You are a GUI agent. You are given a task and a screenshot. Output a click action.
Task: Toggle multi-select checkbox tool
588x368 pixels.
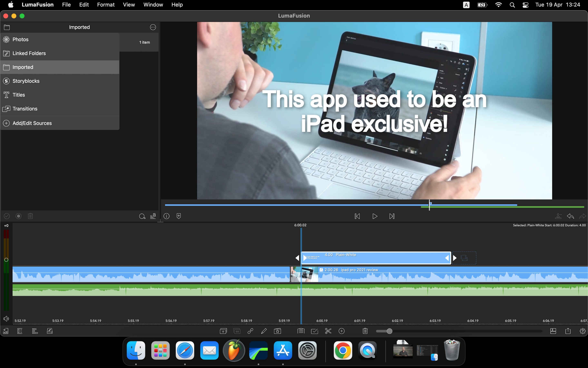point(315,331)
